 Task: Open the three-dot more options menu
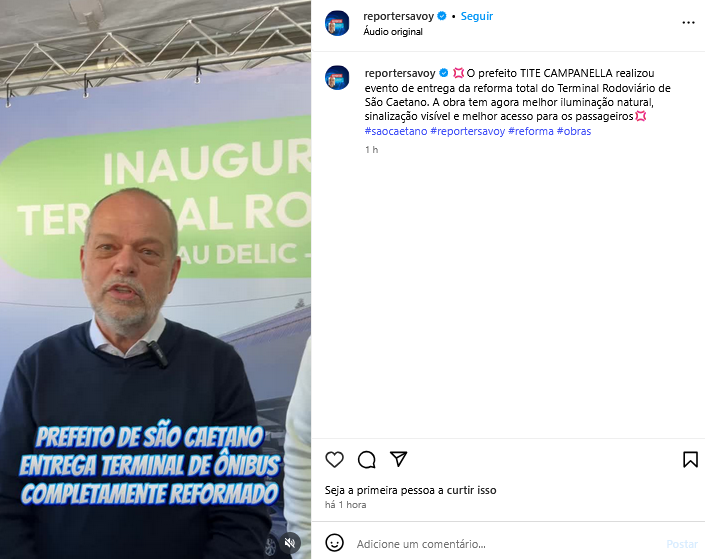coord(688,22)
